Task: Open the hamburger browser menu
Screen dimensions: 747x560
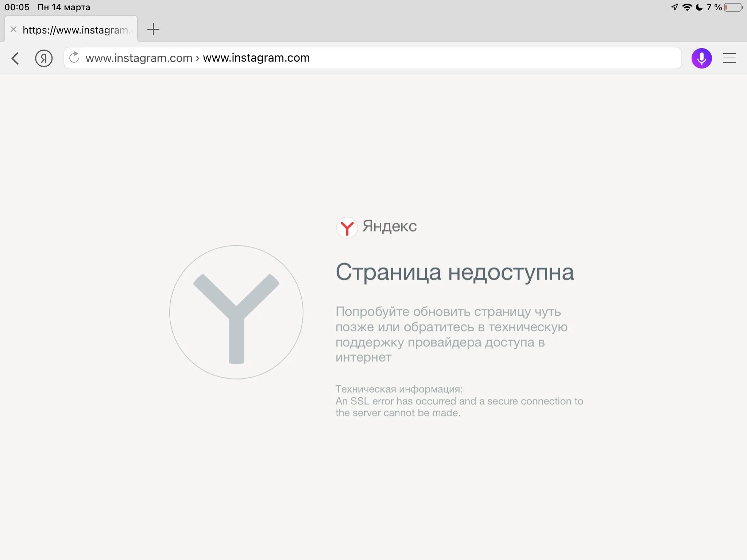Action: (x=729, y=58)
